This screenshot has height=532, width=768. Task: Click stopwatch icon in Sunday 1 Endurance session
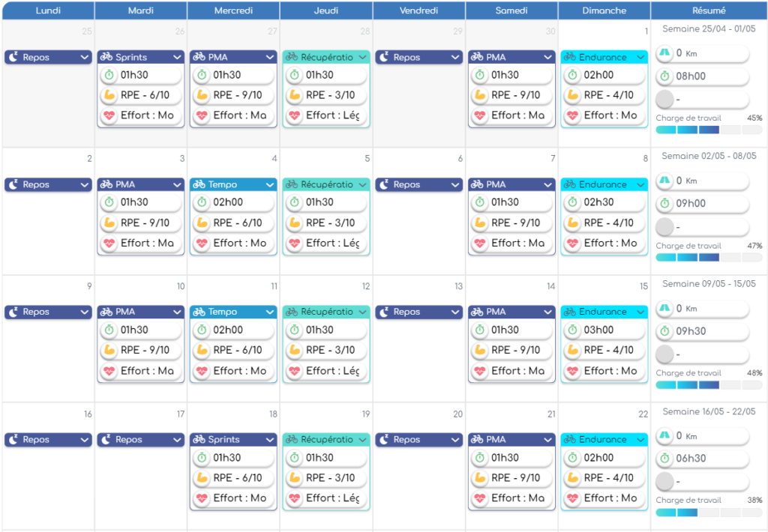pyautogui.click(x=572, y=75)
